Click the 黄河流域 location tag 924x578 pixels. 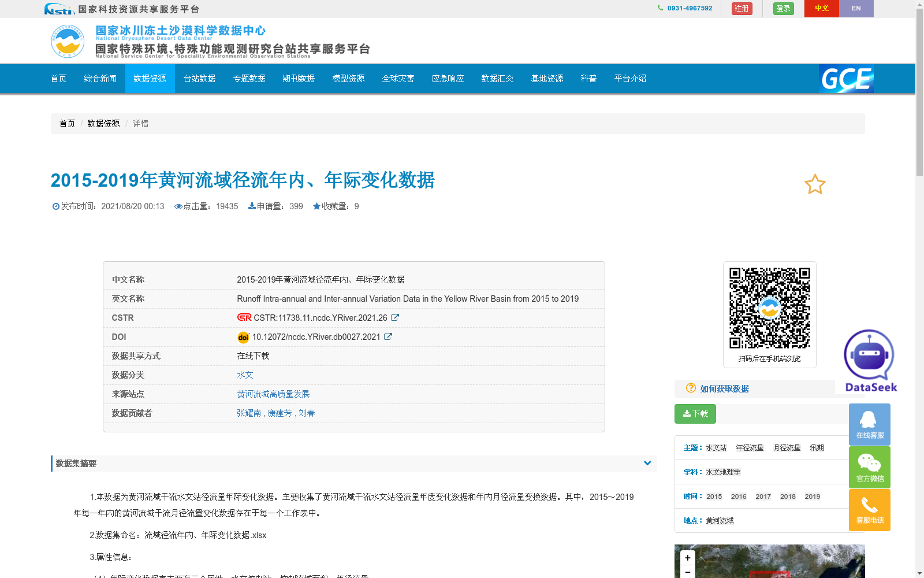click(720, 521)
